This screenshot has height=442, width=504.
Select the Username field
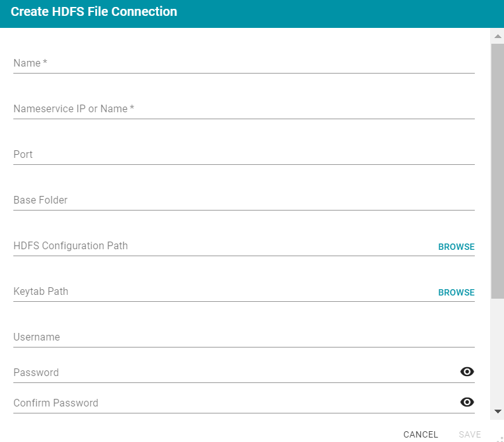tap(244, 337)
